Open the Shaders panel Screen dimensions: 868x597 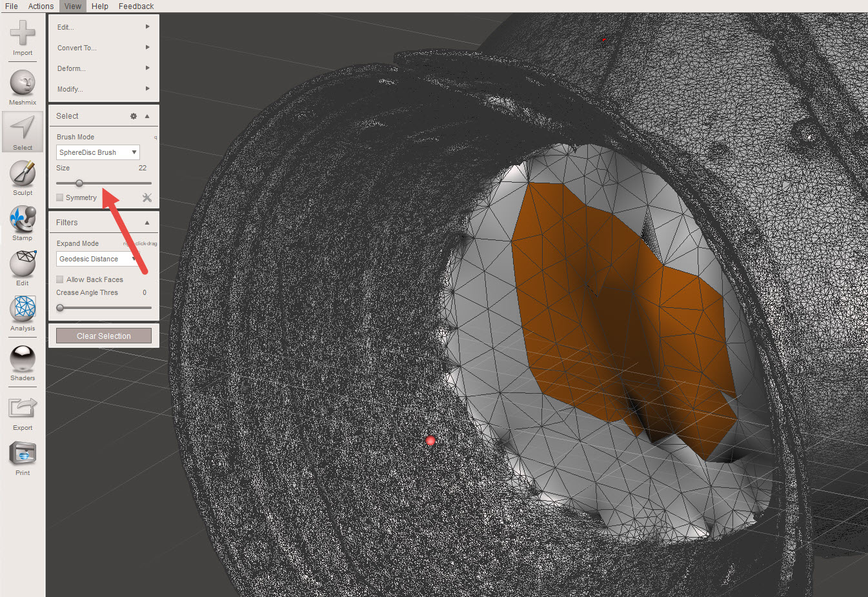point(23,359)
